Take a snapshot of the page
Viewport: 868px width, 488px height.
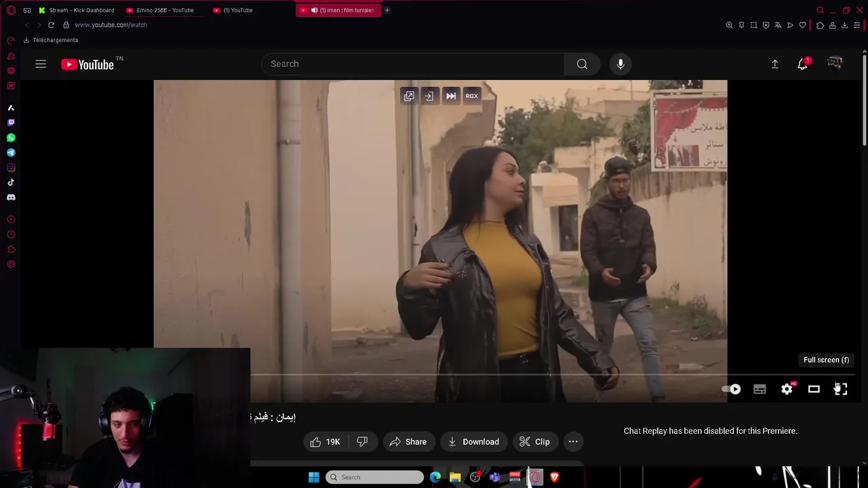(x=753, y=25)
